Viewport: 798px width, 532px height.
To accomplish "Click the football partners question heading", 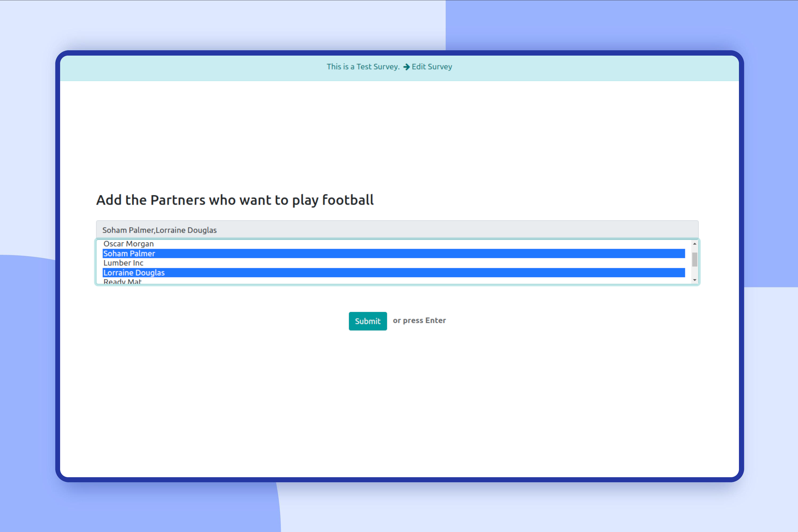I will [x=235, y=200].
